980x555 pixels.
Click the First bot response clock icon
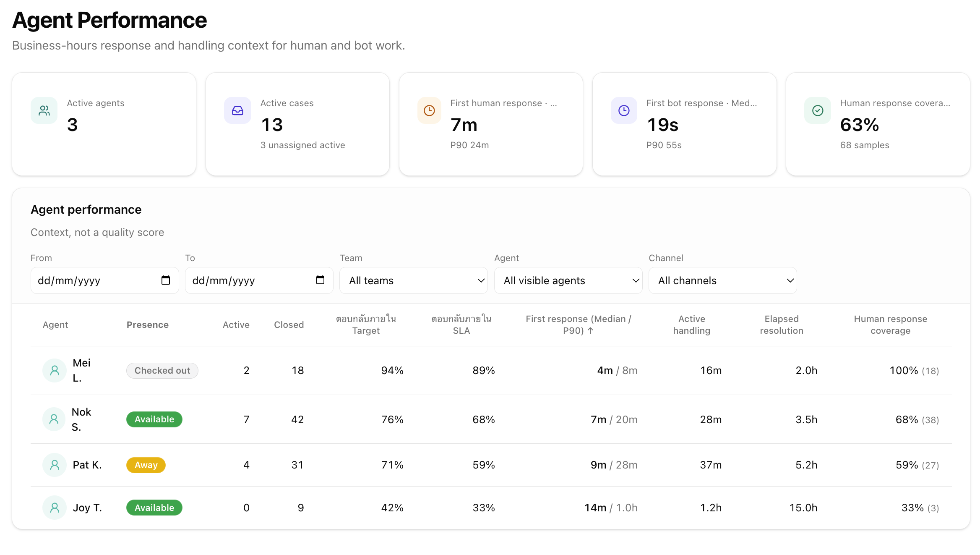click(x=624, y=110)
